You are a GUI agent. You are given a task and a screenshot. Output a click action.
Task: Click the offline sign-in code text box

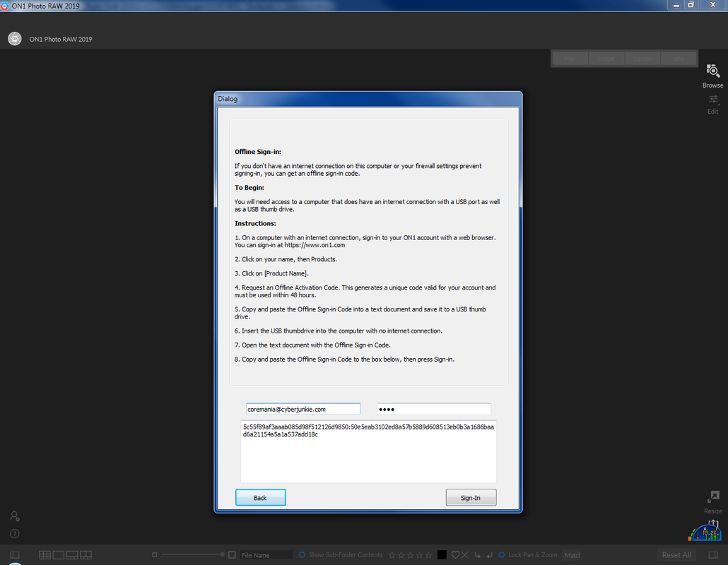tap(369, 451)
